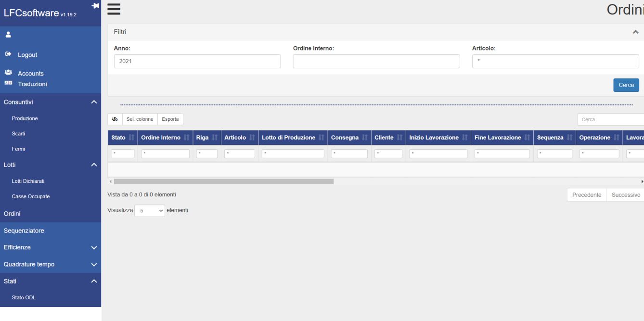Focus the Inizio Lavorazione filter box

[438, 154]
